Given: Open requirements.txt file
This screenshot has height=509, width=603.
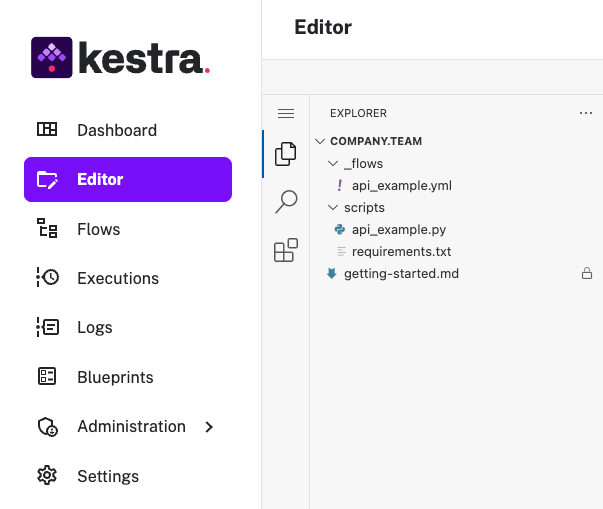Looking at the screenshot, I should [x=401, y=251].
